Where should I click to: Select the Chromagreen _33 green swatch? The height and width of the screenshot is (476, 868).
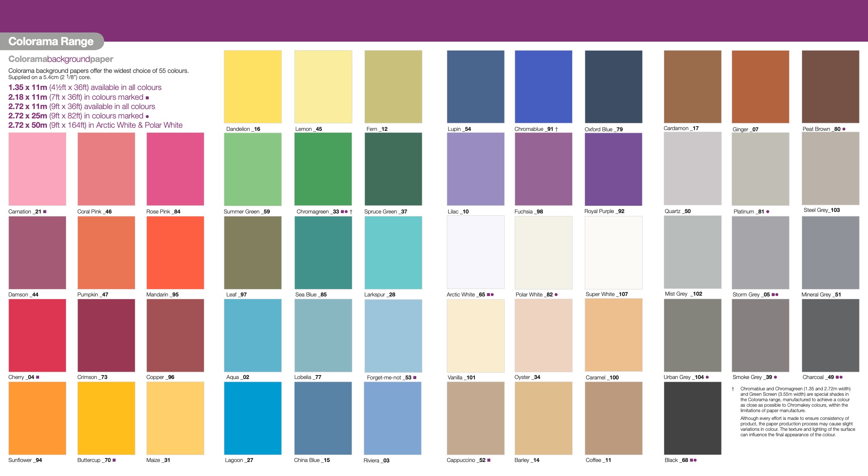[x=323, y=169]
